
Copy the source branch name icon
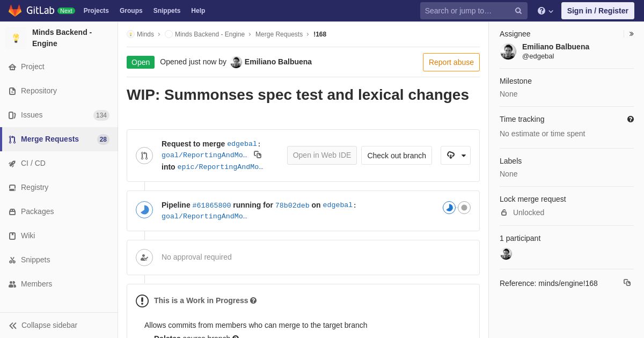[x=258, y=155]
